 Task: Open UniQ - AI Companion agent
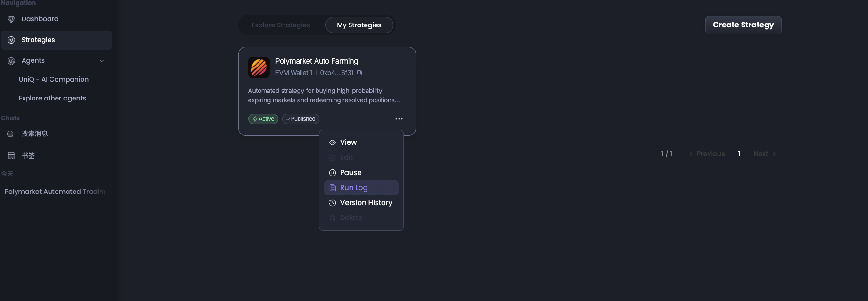point(54,79)
